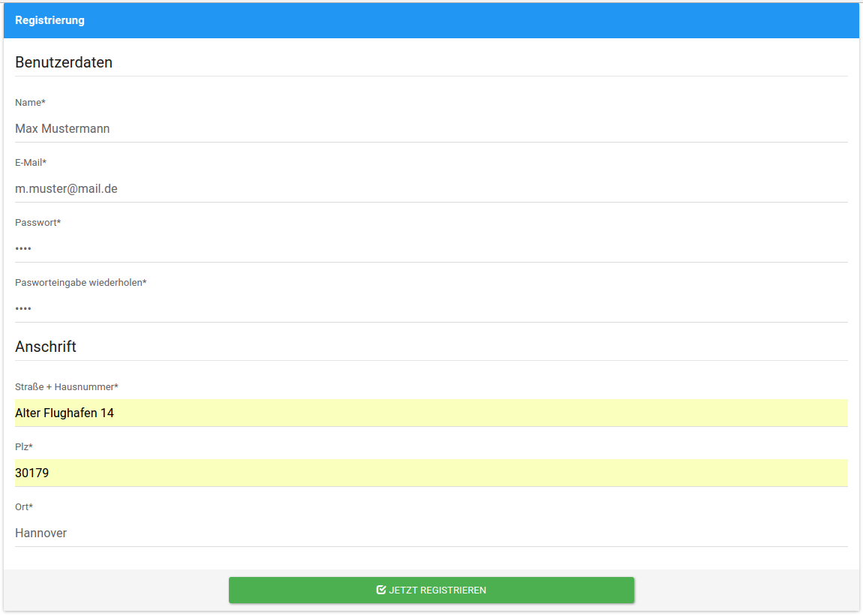Click the Pasworteingabe wiederholen* label

pos(80,282)
